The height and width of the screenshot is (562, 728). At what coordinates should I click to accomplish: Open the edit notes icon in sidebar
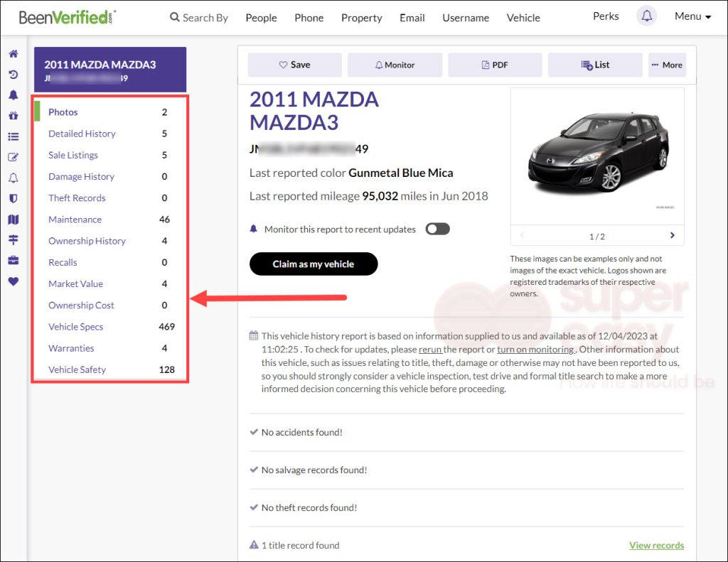(x=14, y=157)
